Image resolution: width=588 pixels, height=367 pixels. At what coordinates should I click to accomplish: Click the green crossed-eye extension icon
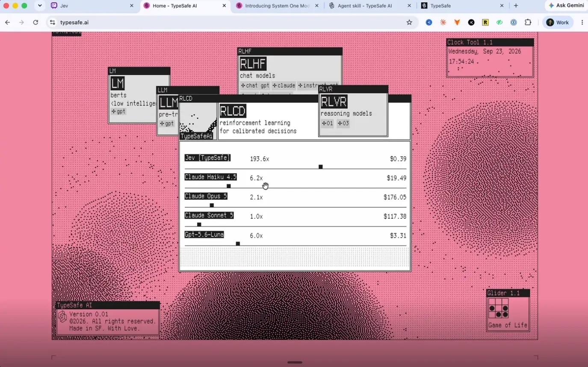[499, 23]
